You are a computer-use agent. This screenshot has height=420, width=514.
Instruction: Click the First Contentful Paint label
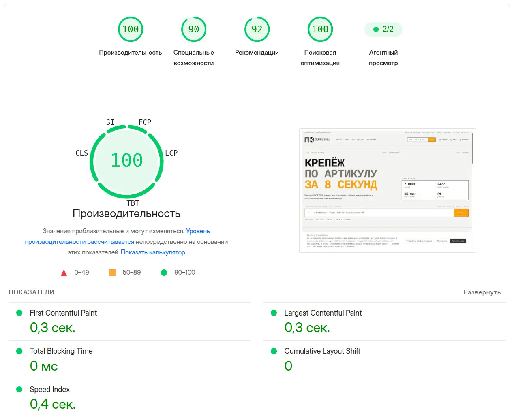63,313
